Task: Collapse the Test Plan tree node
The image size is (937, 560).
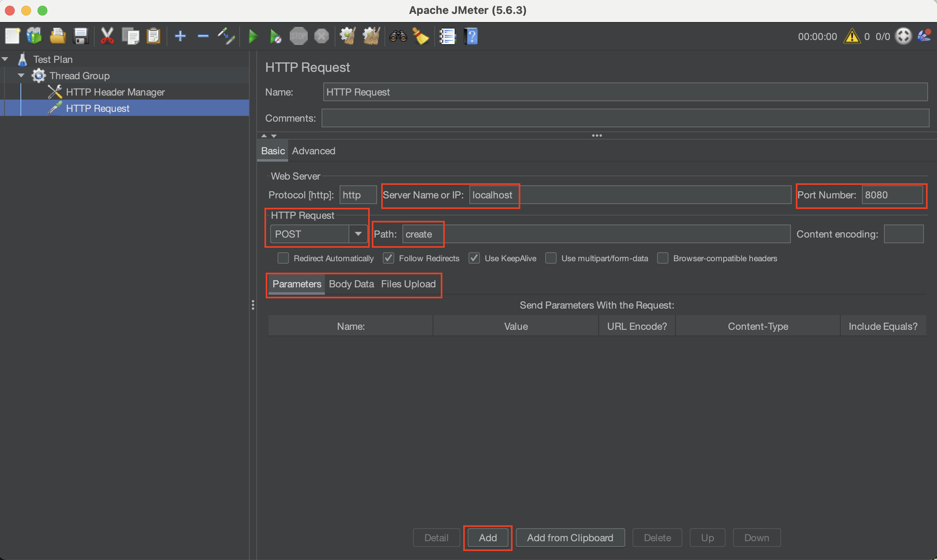Action: point(5,60)
